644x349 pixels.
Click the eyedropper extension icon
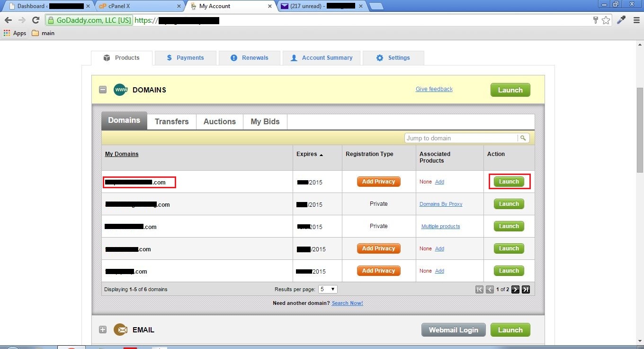tap(621, 20)
